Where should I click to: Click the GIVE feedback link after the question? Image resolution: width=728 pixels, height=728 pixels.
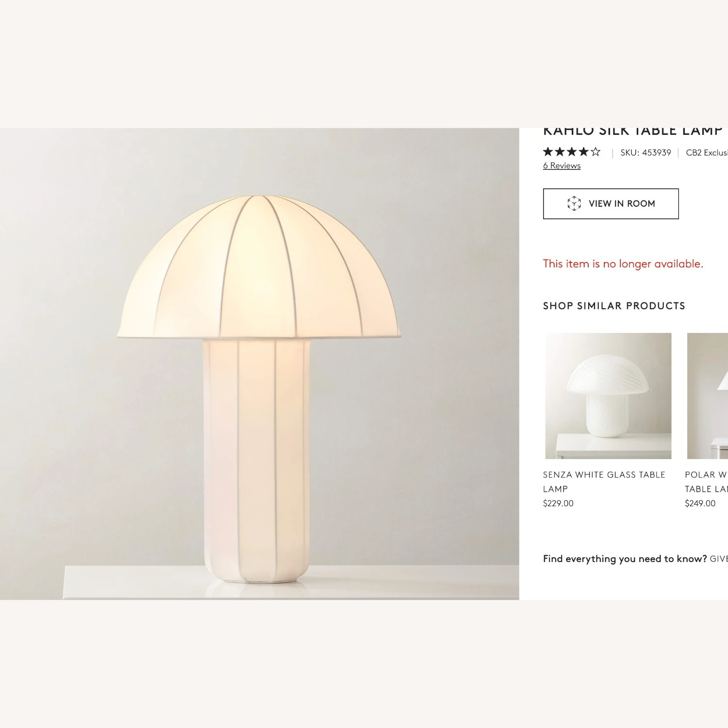pyautogui.click(x=719, y=559)
